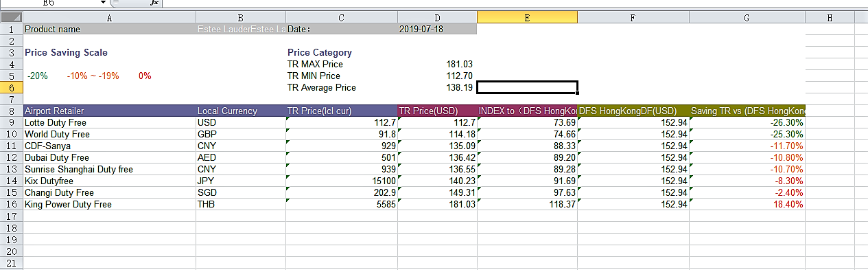868x270 pixels.
Task: Click saving value -26.30% cell
Action: coord(747,122)
